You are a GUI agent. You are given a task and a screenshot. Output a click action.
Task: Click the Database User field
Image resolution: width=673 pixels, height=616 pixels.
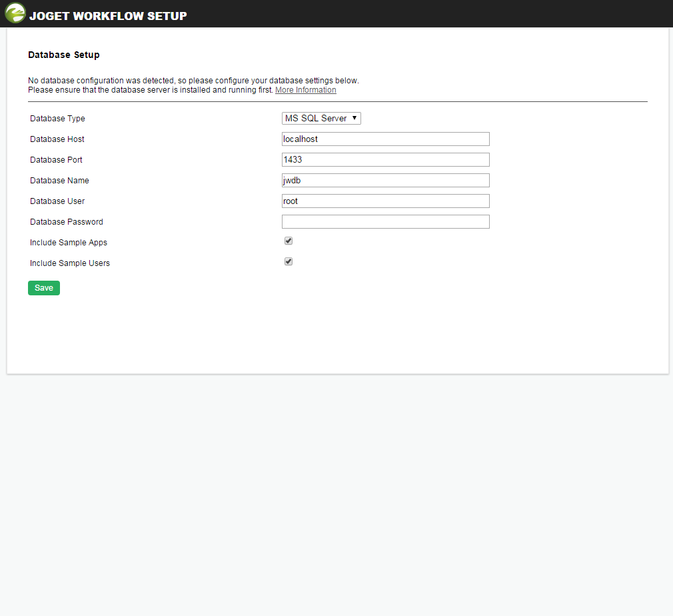pyautogui.click(x=385, y=201)
